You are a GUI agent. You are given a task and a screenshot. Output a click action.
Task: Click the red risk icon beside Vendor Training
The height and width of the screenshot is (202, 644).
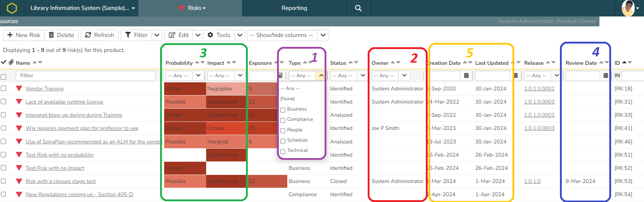[19, 89]
